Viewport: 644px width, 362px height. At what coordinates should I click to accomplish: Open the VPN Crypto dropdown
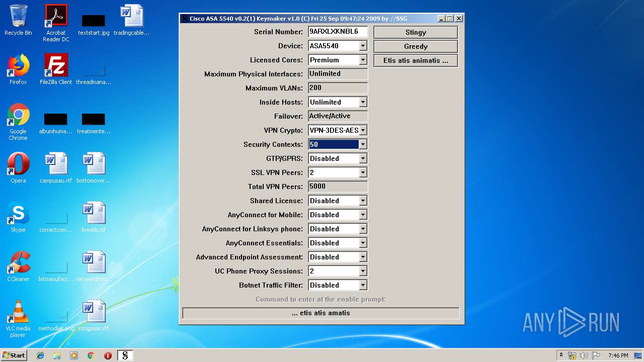coord(363,130)
